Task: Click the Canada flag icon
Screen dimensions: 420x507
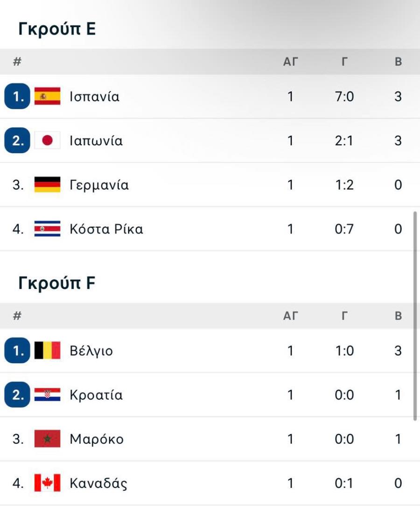Action: tap(47, 483)
